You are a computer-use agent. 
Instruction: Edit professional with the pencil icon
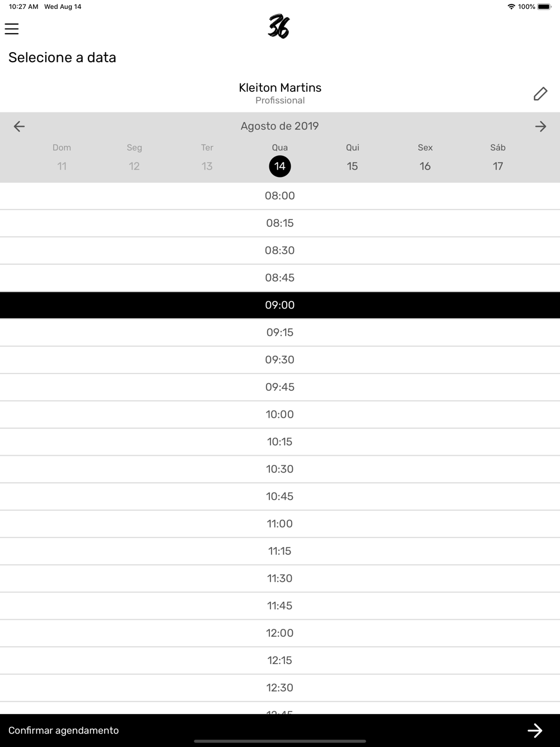[540, 94]
